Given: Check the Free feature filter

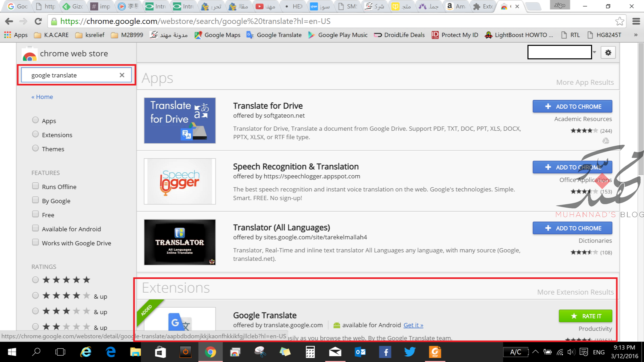Looking at the screenshot, I should [35, 214].
